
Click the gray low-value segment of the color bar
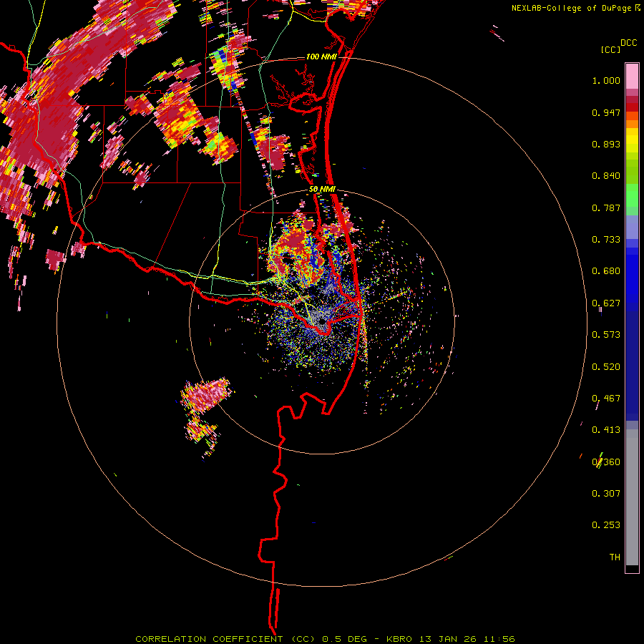[x=632, y=497]
